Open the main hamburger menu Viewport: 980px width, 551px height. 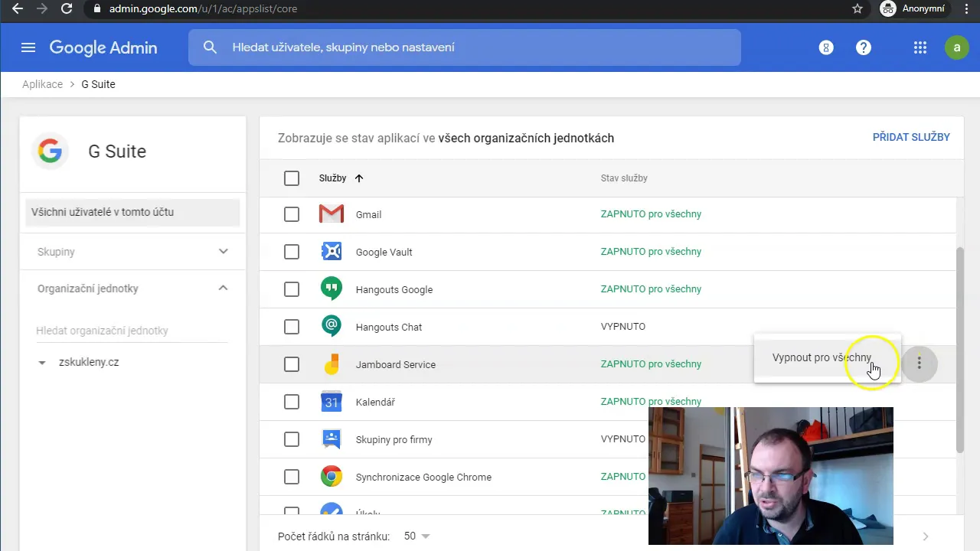tap(28, 47)
